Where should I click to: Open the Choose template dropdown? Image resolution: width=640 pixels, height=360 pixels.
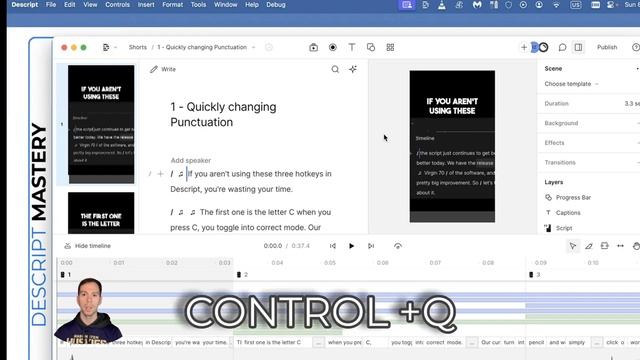(571, 84)
